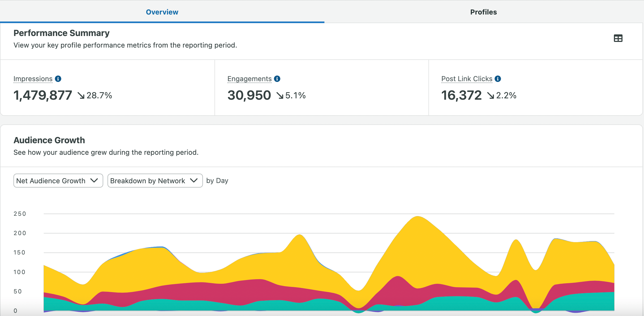
Task: Click the downward trend arrow beside 28.7%
Action: 81,96
